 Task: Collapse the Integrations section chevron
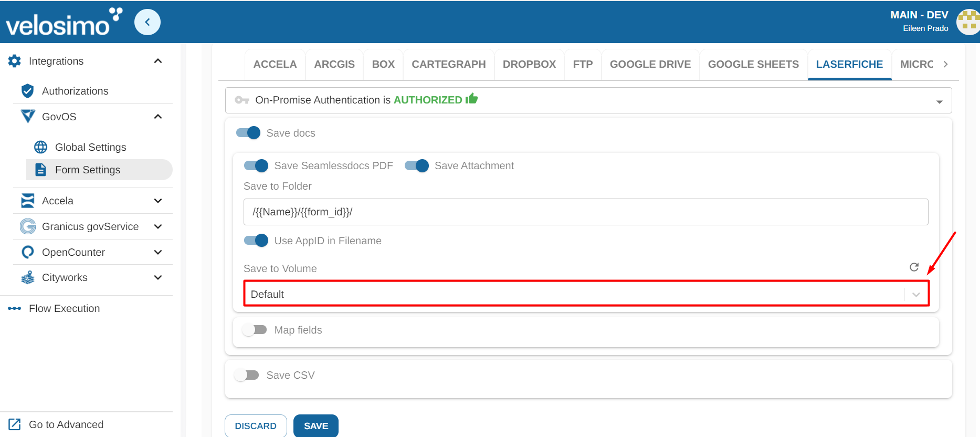(158, 61)
